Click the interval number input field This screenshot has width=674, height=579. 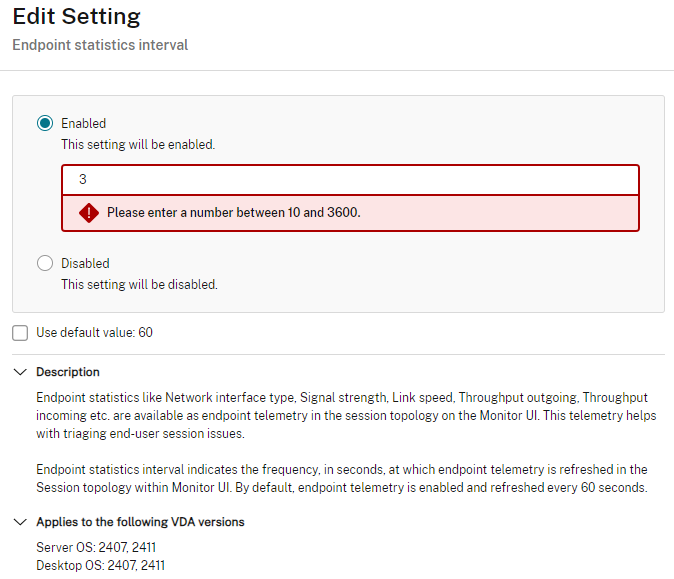(350, 180)
